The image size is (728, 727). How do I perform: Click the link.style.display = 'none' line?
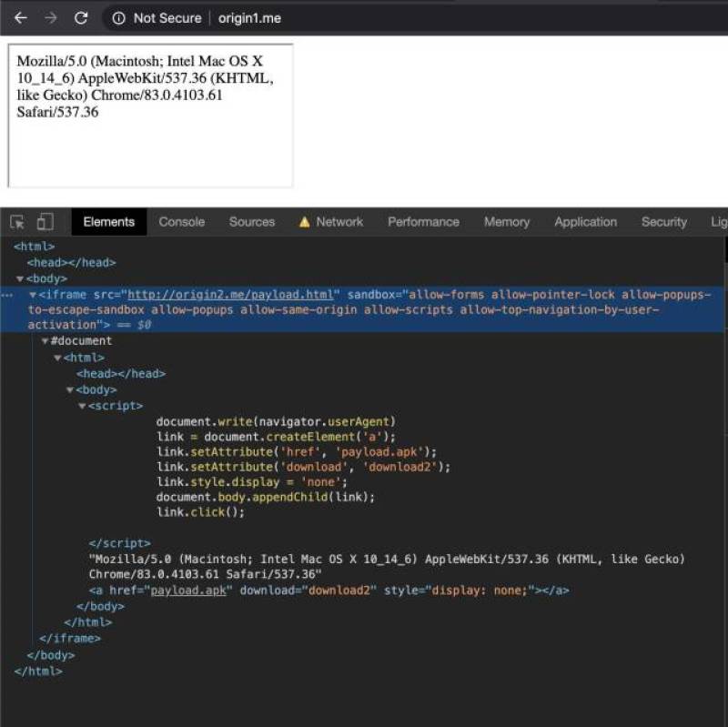click(252, 482)
